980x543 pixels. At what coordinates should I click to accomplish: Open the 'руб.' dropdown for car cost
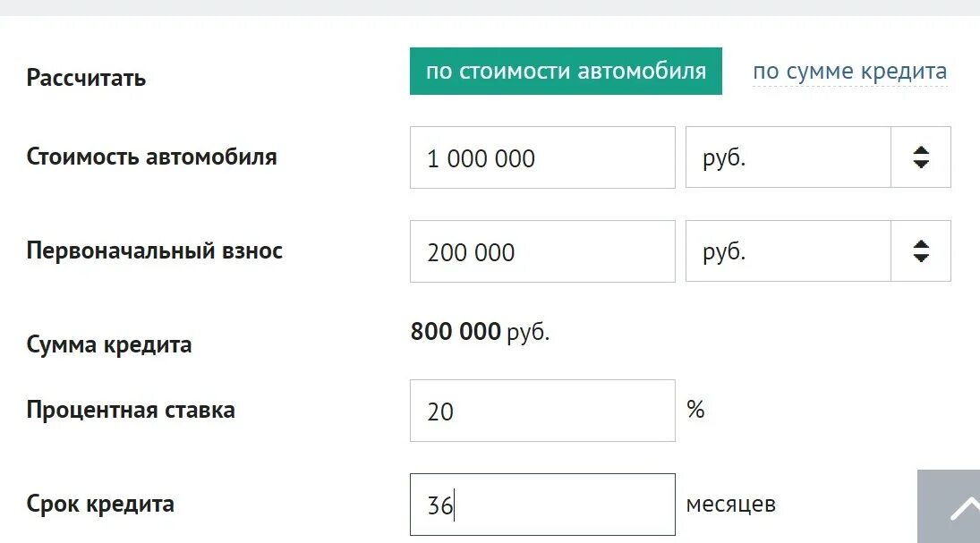788,157
